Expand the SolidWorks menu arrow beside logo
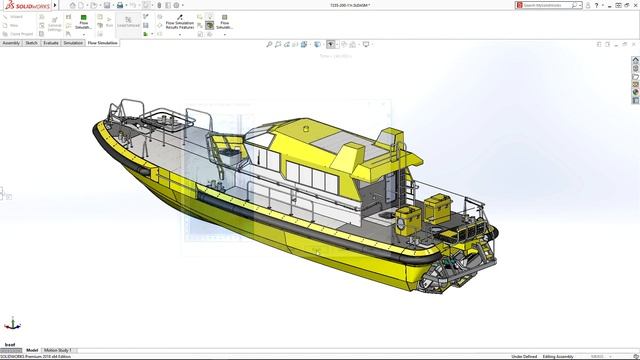Screen dimensions: 640x360 [55, 5]
